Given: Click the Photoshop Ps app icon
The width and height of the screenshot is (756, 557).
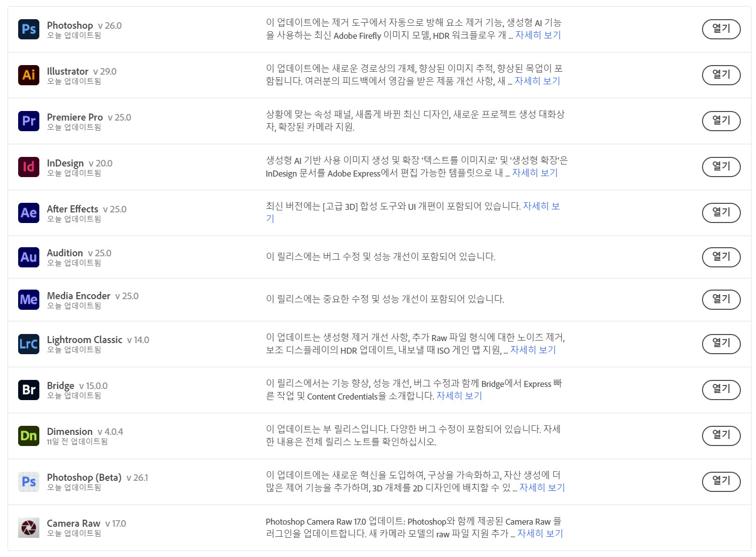Looking at the screenshot, I should 29,29.
